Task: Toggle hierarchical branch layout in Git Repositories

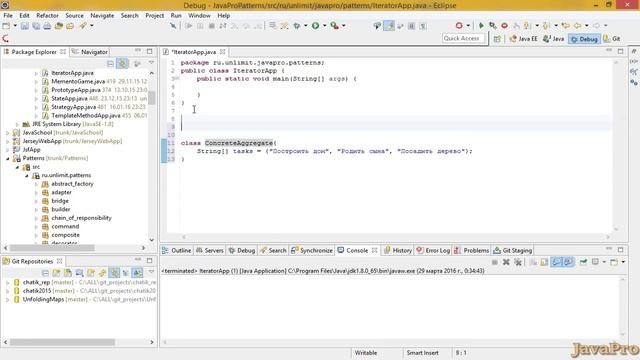Action: (x=126, y=273)
